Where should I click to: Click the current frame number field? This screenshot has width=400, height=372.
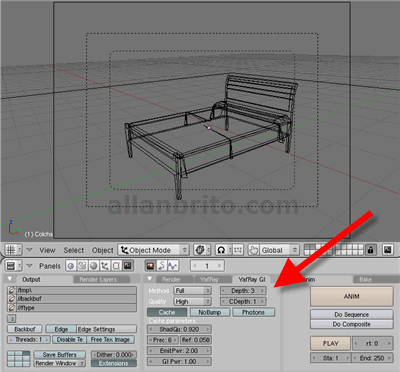click(207, 266)
